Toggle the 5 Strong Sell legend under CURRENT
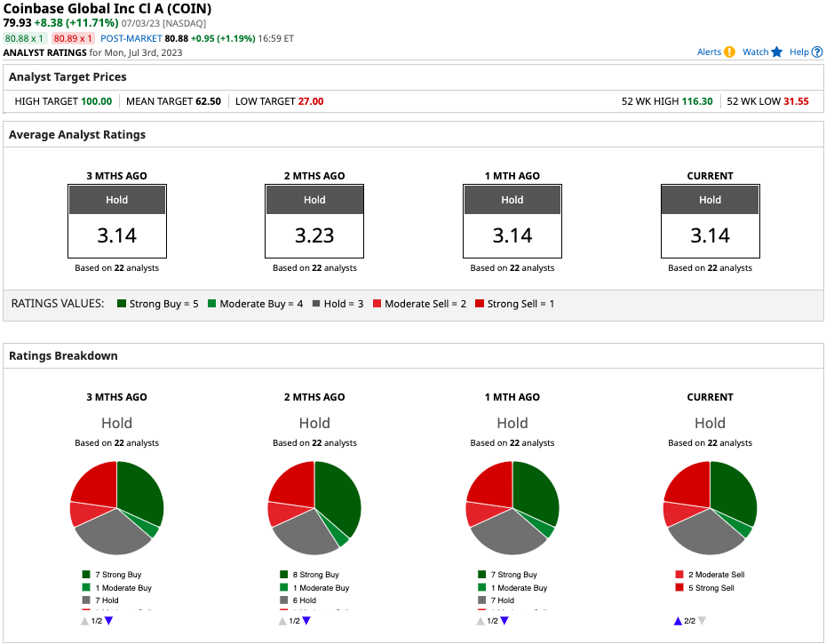Image resolution: width=826 pixels, height=644 pixels. (x=711, y=588)
